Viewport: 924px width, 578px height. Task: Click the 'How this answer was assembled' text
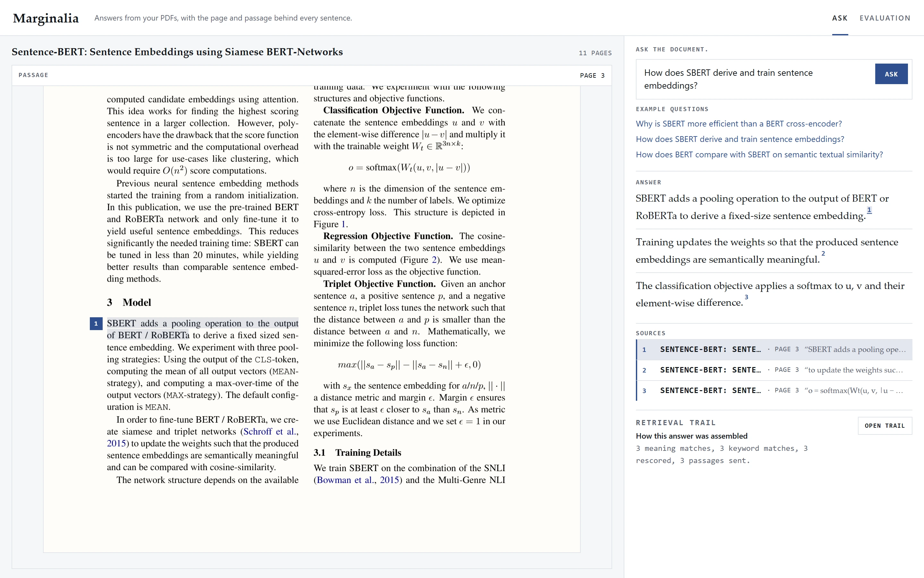691,436
